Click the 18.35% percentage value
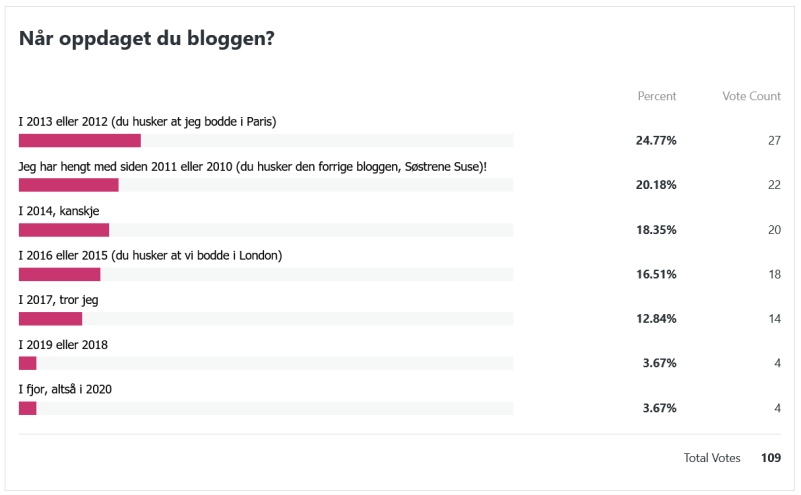 (656, 229)
